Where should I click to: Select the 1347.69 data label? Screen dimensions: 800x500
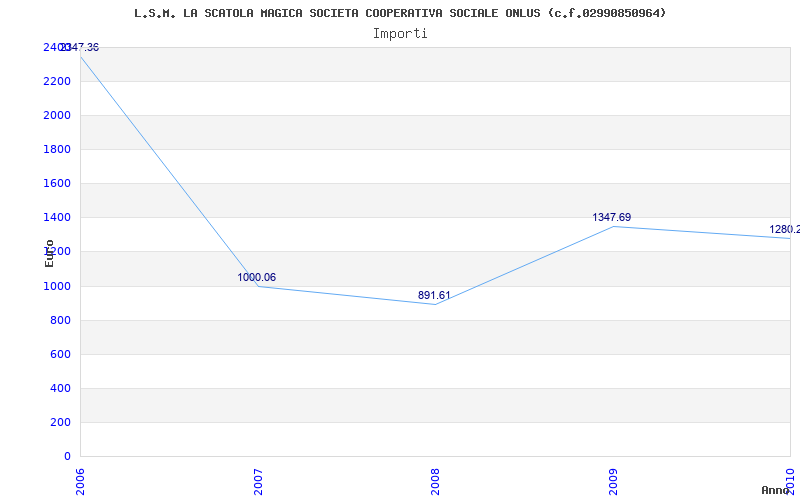click(x=612, y=217)
